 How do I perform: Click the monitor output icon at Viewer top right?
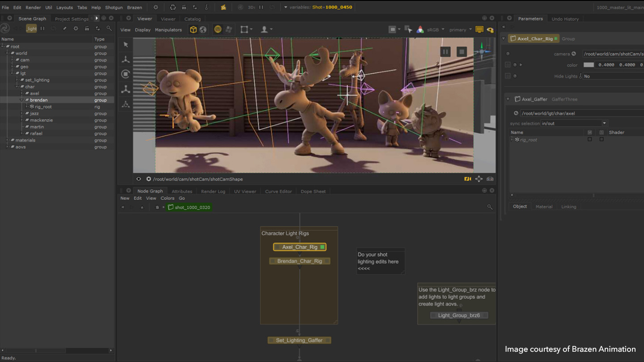[x=479, y=29]
